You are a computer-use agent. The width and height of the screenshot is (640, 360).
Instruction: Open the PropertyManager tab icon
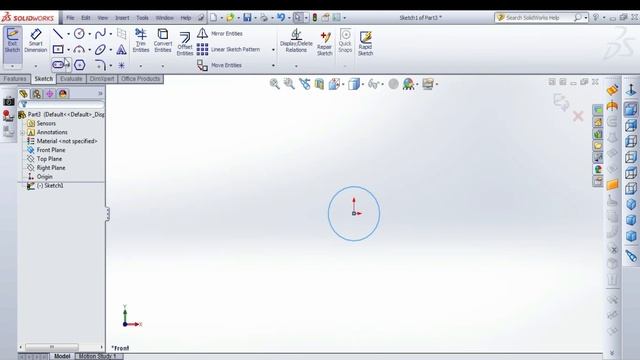(x=37, y=94)
